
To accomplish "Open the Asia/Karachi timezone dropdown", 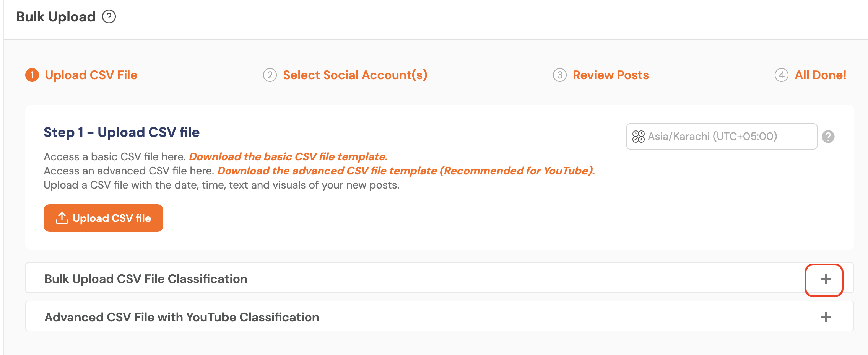I will 721,137.
